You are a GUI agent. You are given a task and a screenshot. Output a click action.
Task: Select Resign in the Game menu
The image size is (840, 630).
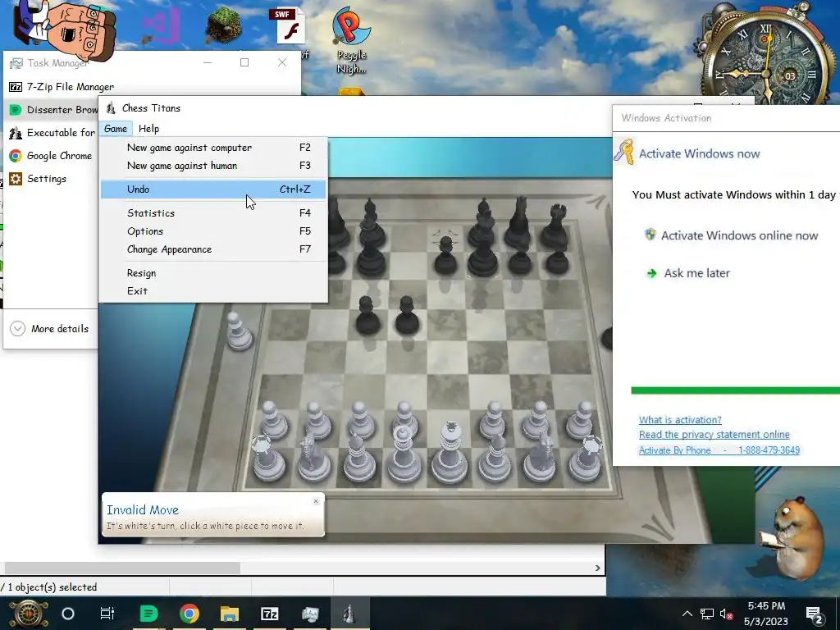(213, 273)
